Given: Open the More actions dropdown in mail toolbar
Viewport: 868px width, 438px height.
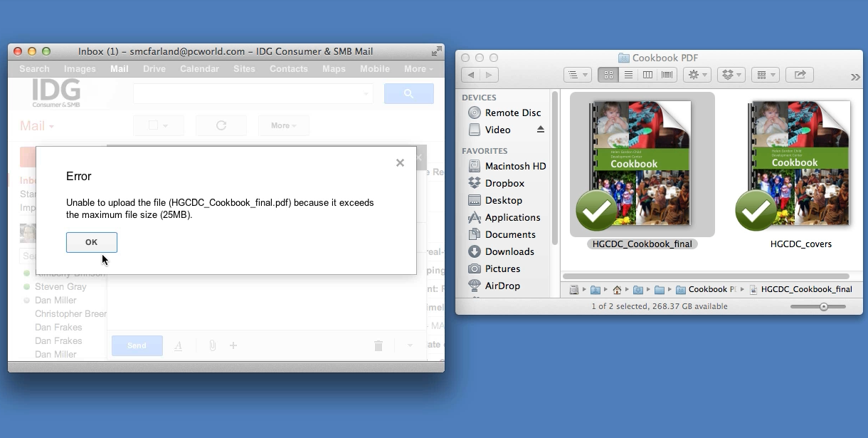Looking at the screenshot, I should coord(284,125).
